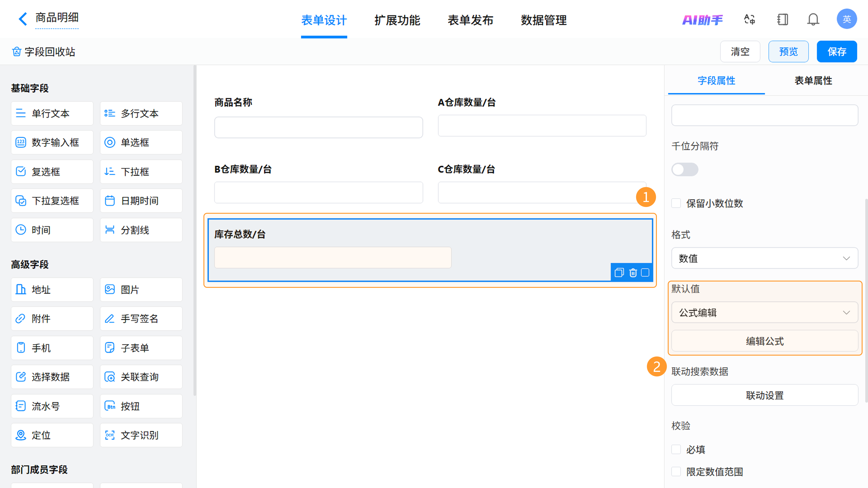Screen dimensions: 868x488
Task: Add a 单行文本 field
Action: 52,113
